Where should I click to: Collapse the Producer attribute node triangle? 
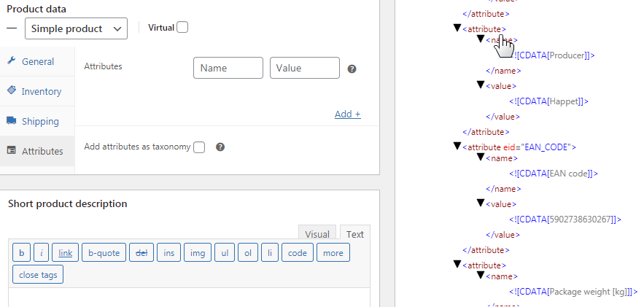tap(457, 28)
